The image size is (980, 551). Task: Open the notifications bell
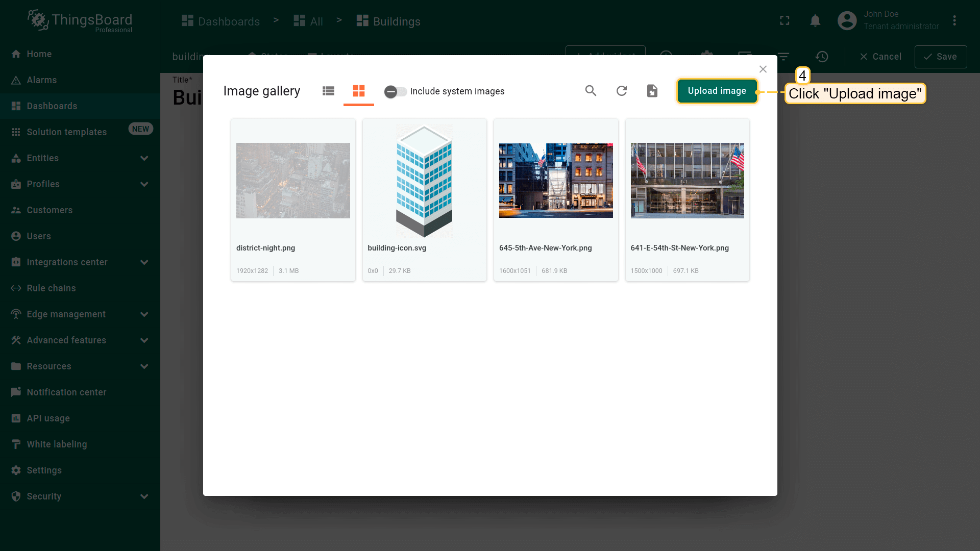coord(815,21)
